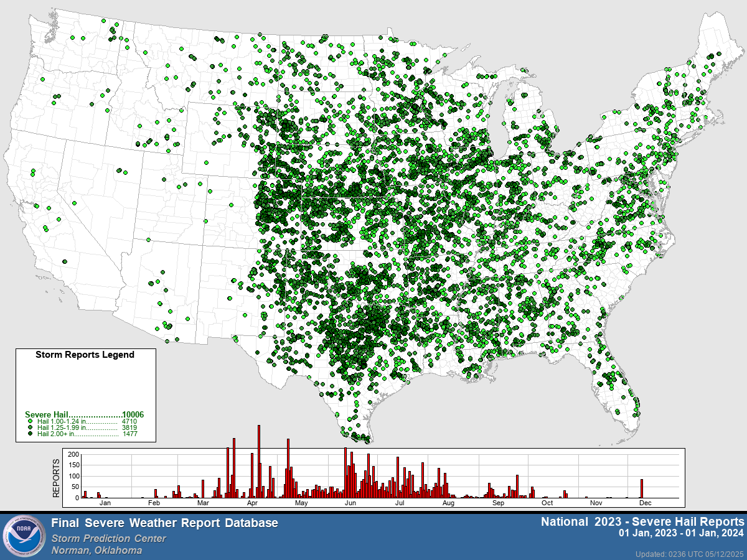
Task: Click the "150" value on the reports axis
Action: point(73,465)
